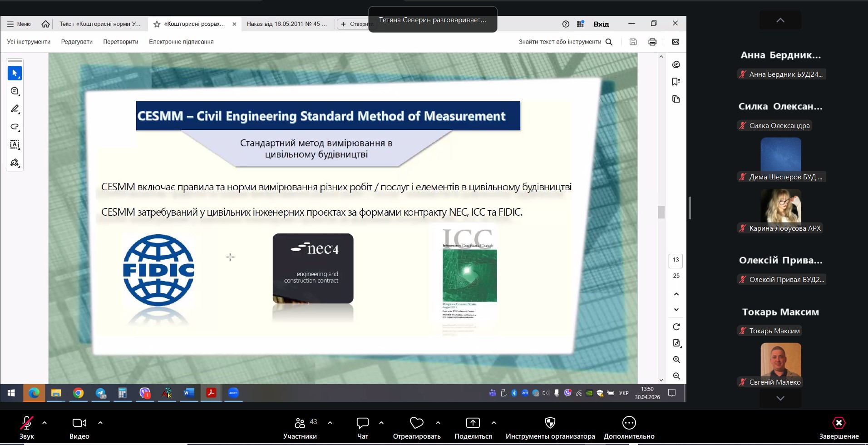Select the arrow selection tool in Acrobat
This screenshot has width=868, height=445.
pyautogui.click(x=15, y=73)
